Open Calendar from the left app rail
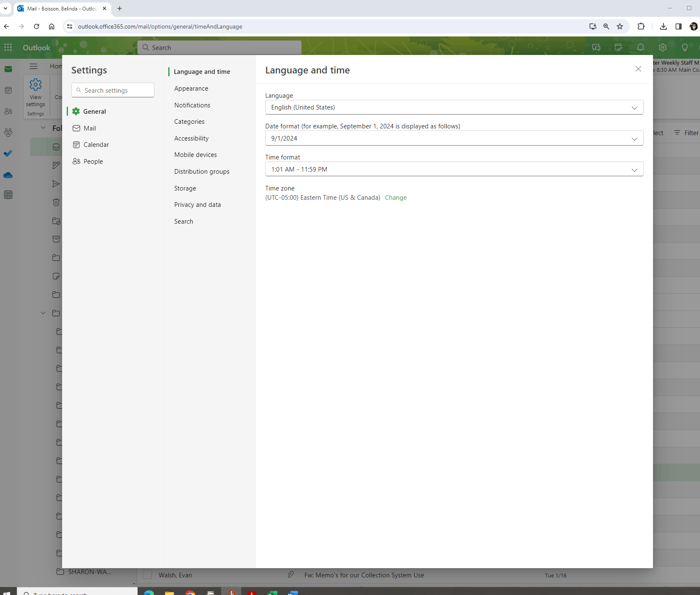700x595 pixels. click(x=8, y=90)
